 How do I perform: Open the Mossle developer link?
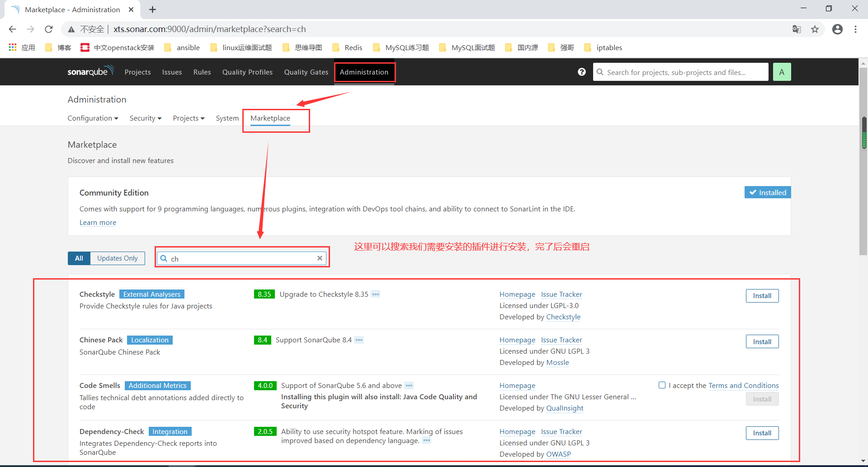pyautogui.click(x=557, y=363)
